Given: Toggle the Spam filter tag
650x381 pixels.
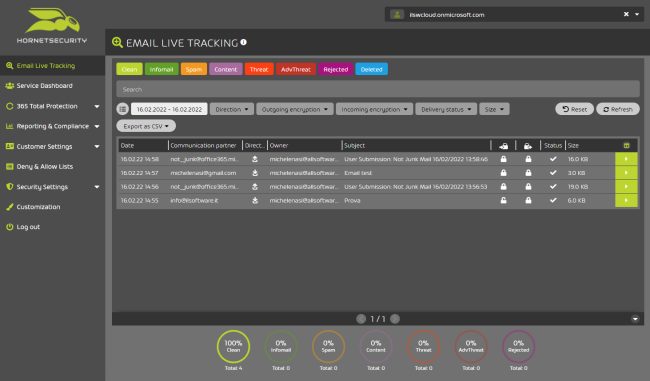Looking at the screenshot, I should pyautogui.click(x=194, y=69).
